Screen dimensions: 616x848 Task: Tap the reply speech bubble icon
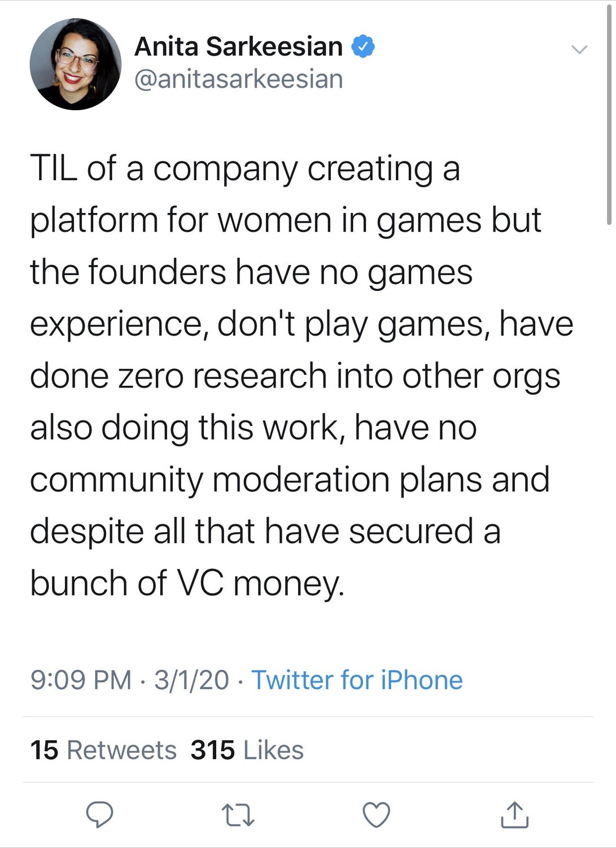click(x=99, y=814)
